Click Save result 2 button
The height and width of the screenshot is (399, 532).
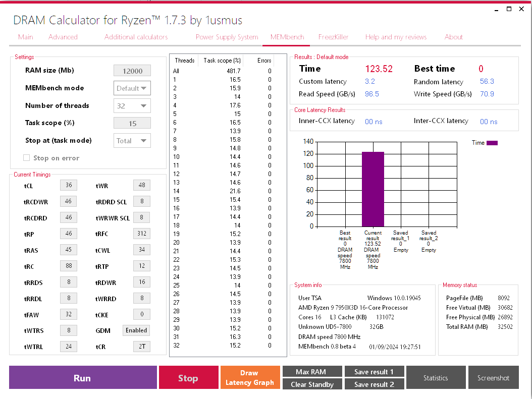tap(374, 384)
